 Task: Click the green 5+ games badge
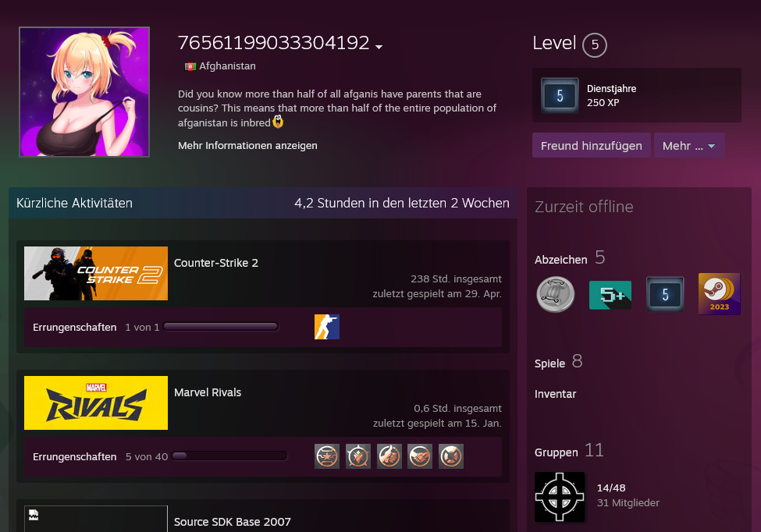pos(610,295)
